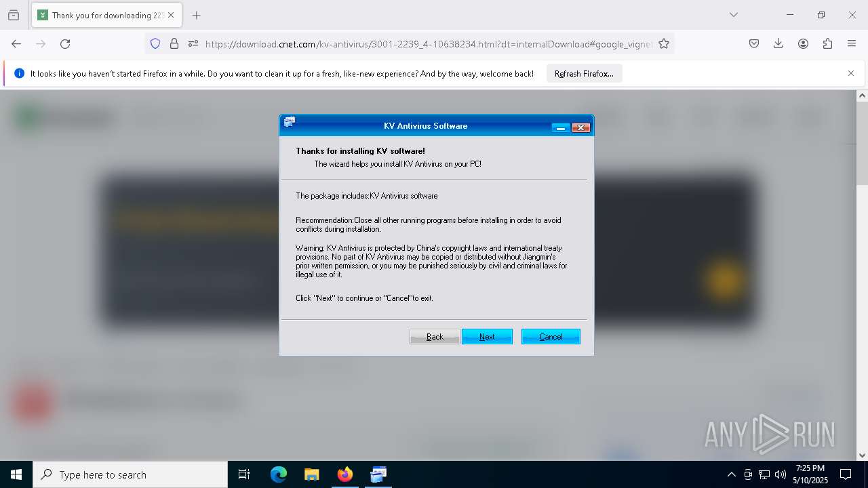Cancel the KV Antivirus installation
The width and height of the screenshot is (868, 488).
(551, 337)
